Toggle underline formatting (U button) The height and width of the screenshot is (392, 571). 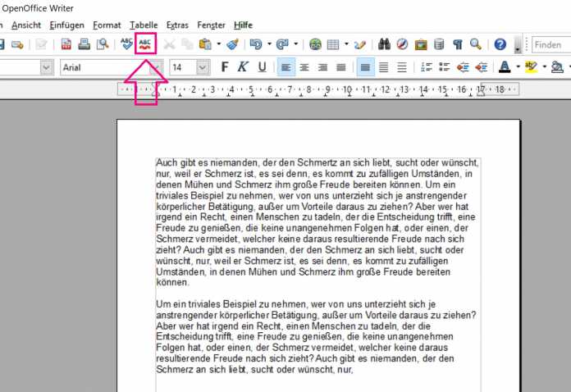(x=262, y=67)
